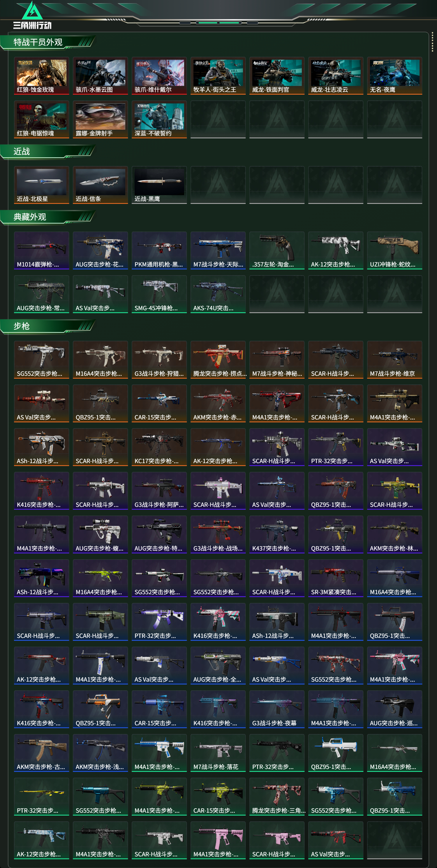Open the G3战斗步枪-夜幕 rifle skin

277,709
